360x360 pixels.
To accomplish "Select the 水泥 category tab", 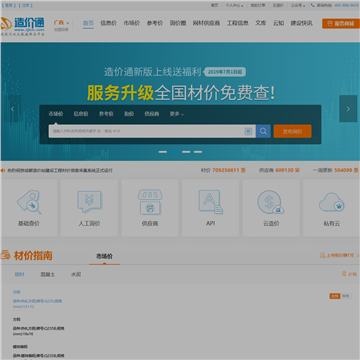I will 76,275.
